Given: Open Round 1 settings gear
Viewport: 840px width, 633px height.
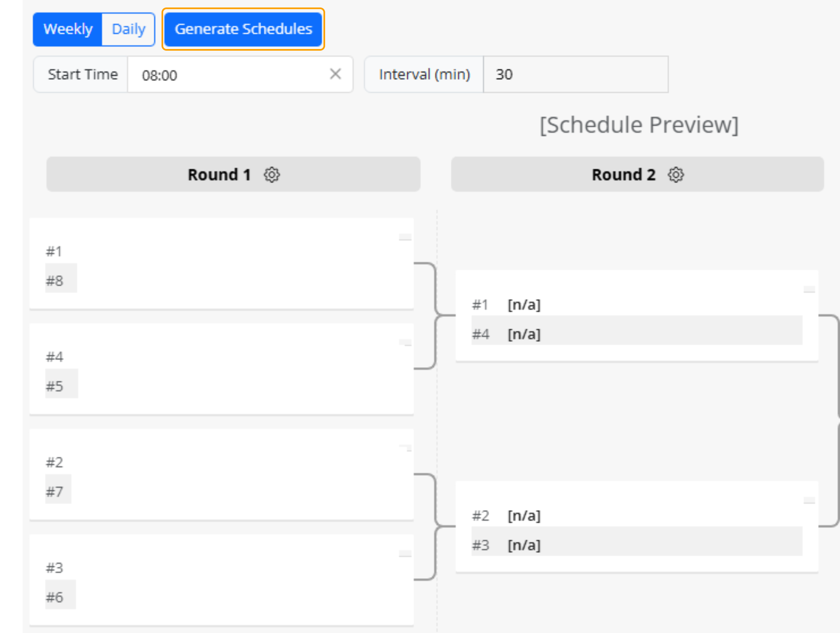Looking at the screenshot, I should [x=272, y=175].
